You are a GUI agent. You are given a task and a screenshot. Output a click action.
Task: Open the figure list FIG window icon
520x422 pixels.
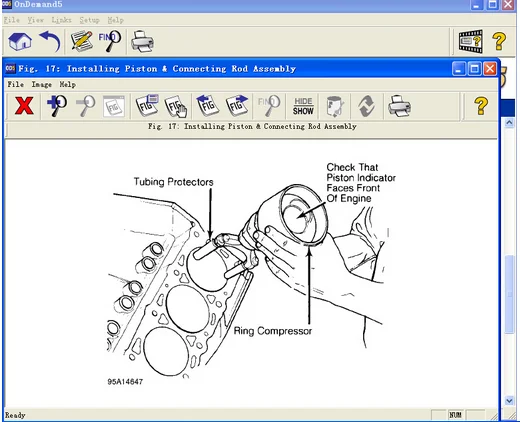tap(147, 105)
